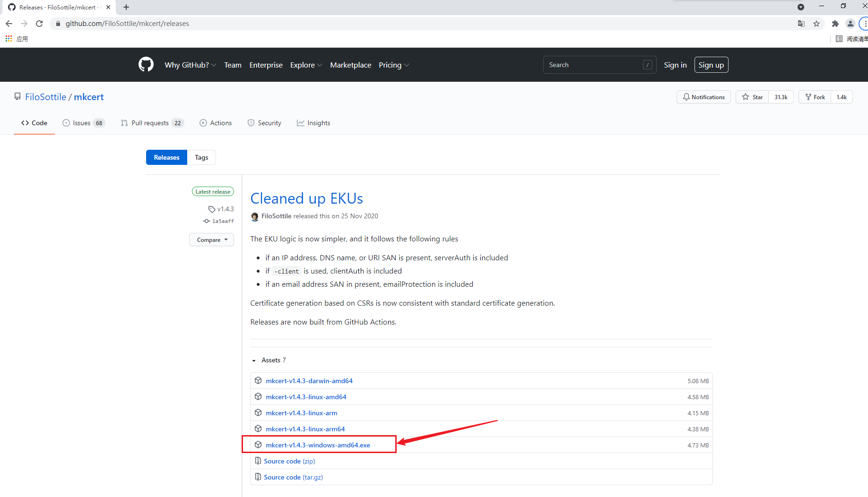Switch to the Tags tab
This screenshot has height=497, width=868.
pos(201,158)
